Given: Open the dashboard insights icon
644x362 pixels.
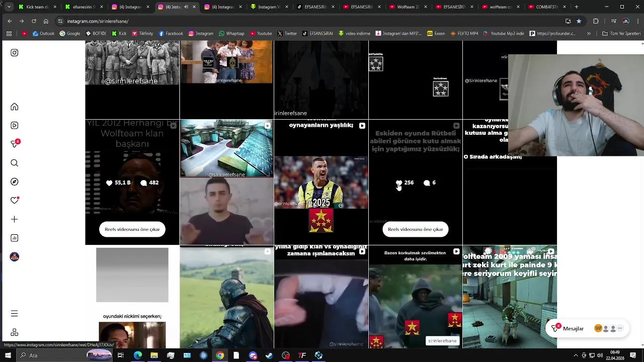Looking at the screenshot, I should coord(15,238).
